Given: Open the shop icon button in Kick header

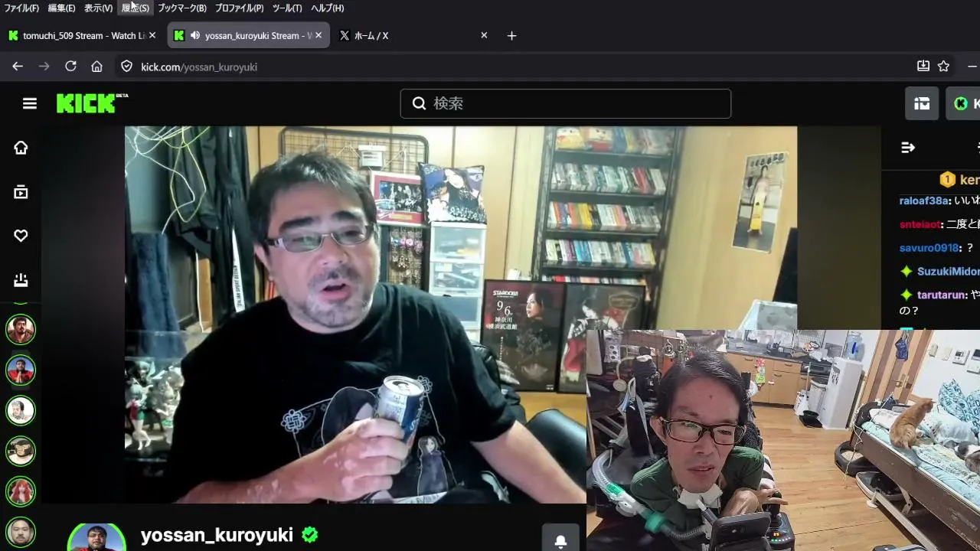Looking at the screenshot, I should [x=922, y=103].
